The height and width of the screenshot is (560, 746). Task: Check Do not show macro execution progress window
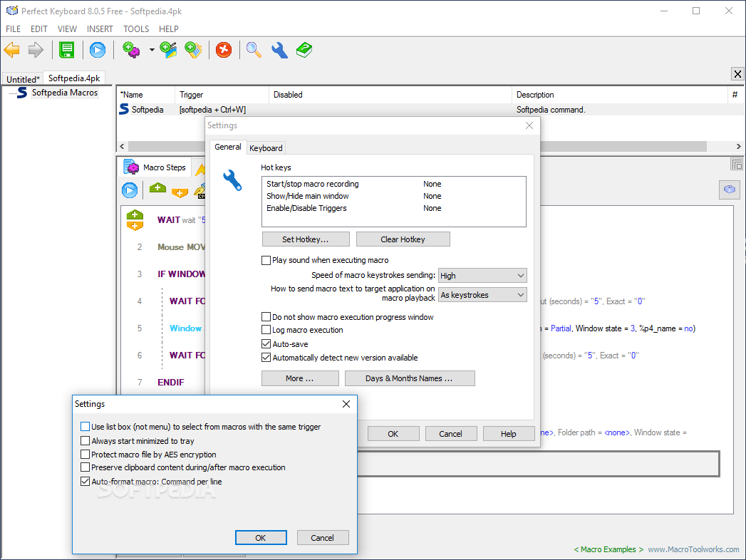click(266, 317)
